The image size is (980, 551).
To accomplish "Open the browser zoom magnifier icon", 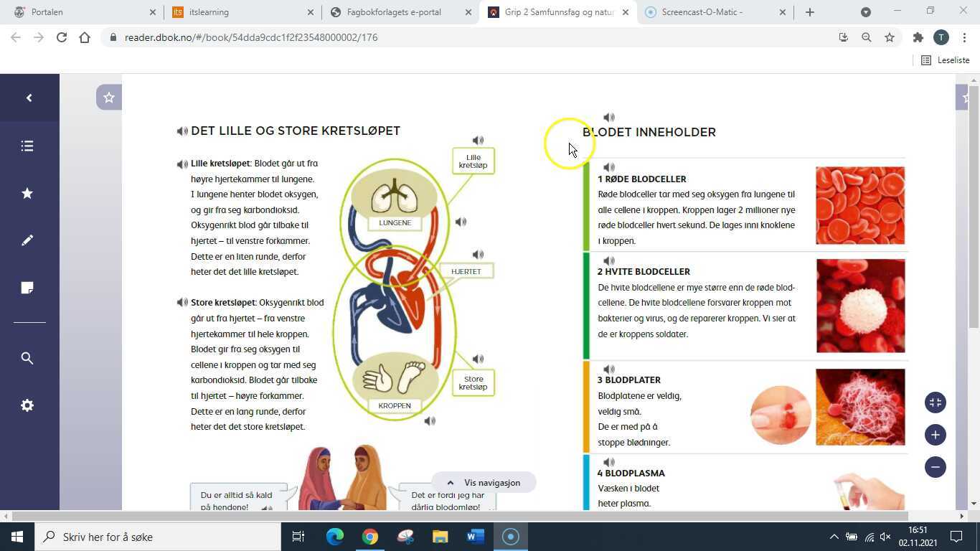I will point(867,37).
